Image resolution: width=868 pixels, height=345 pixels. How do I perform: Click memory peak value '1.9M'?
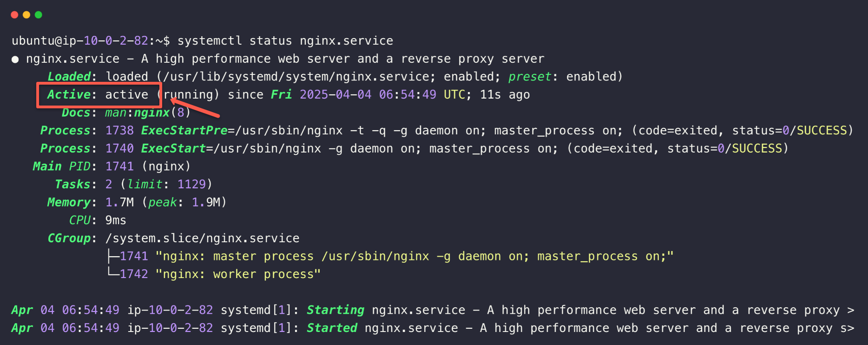[206, 203]
